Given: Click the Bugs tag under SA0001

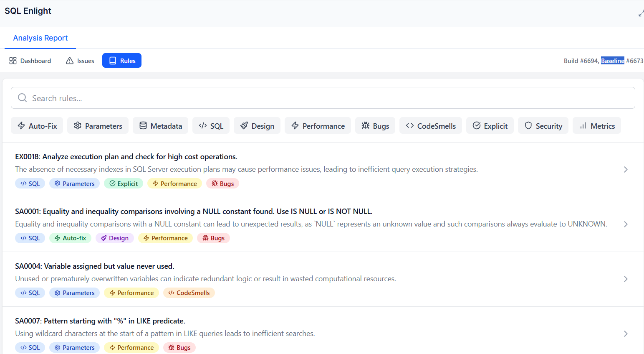Looking at the screenshot, I should click(213, 238).
